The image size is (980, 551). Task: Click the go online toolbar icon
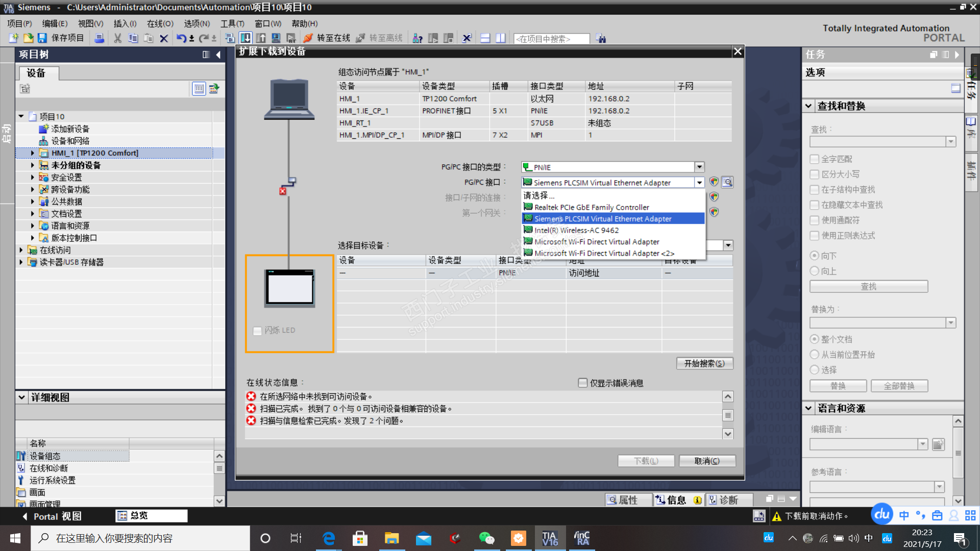[x=308, y=38]
